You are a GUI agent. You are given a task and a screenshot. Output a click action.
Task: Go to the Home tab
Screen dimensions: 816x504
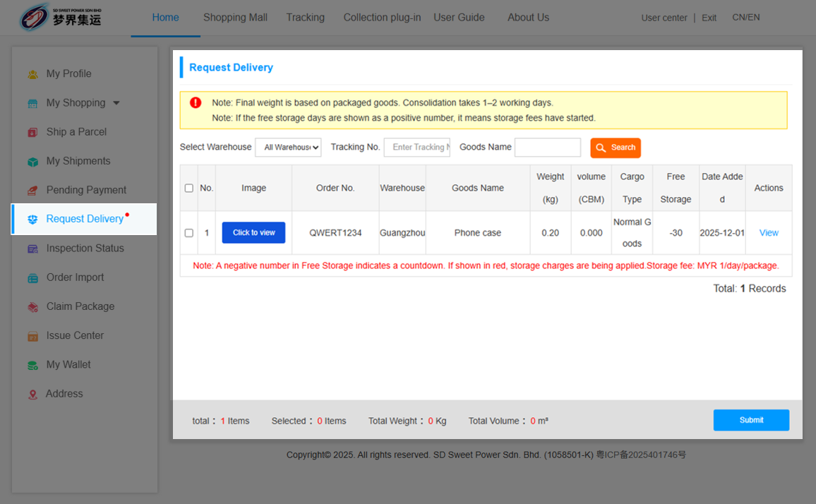165,18
